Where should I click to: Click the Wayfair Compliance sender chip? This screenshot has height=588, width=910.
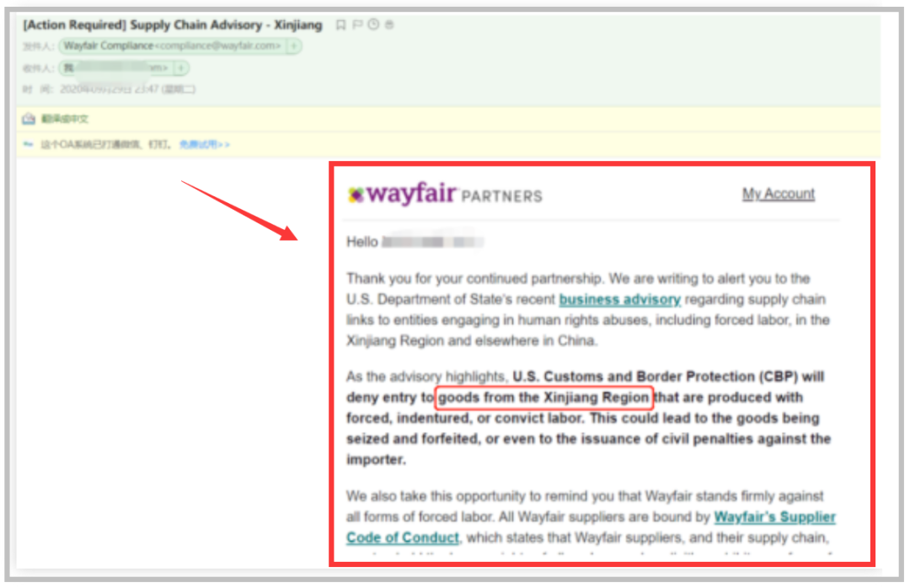tap(173, 45)
